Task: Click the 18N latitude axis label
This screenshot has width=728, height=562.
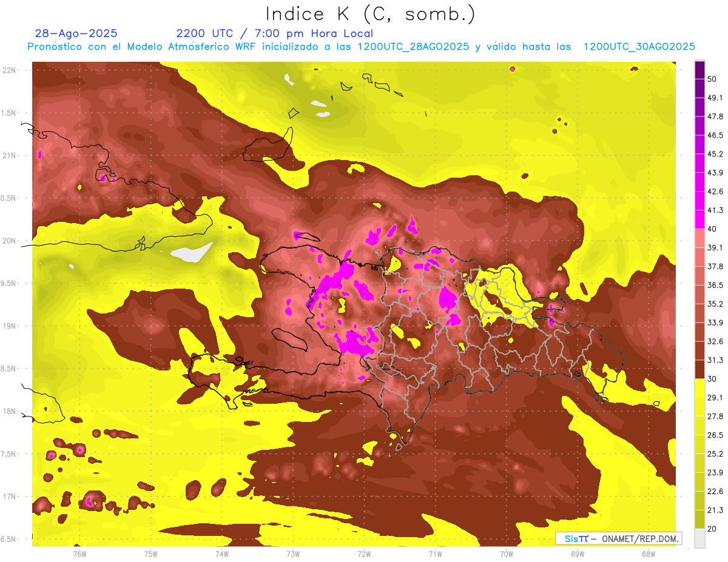Action: point(8,412)
